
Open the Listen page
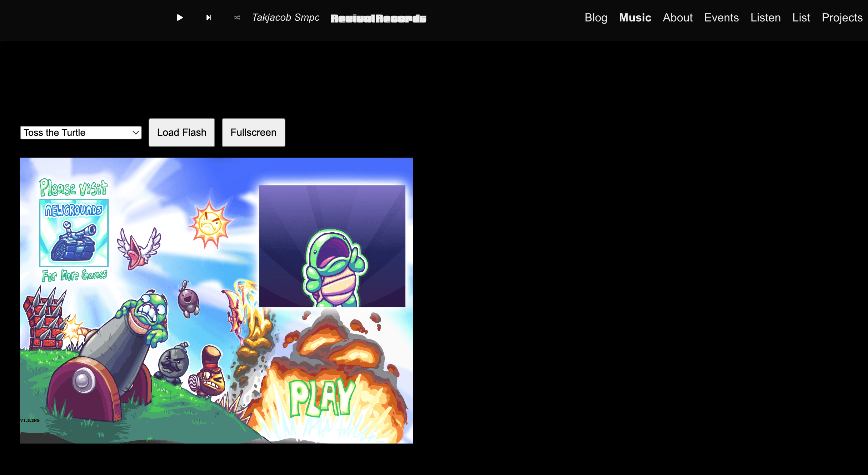point(765,18)
